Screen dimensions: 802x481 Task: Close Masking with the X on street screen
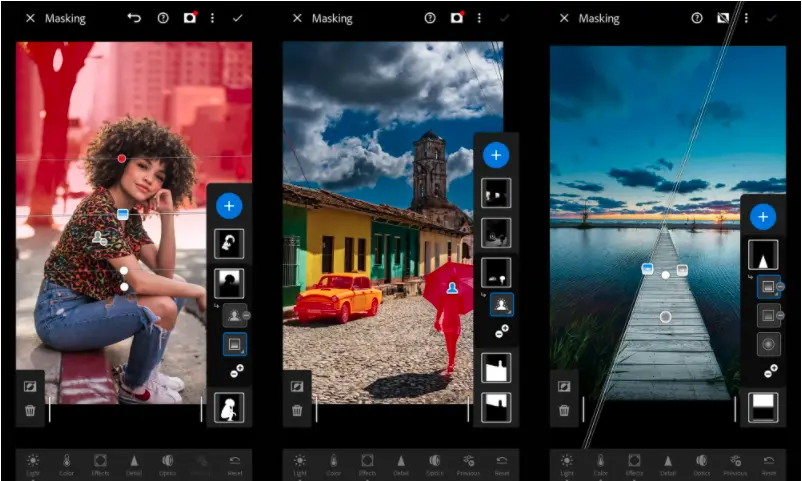pyautogui.click(x=297, y=18)
